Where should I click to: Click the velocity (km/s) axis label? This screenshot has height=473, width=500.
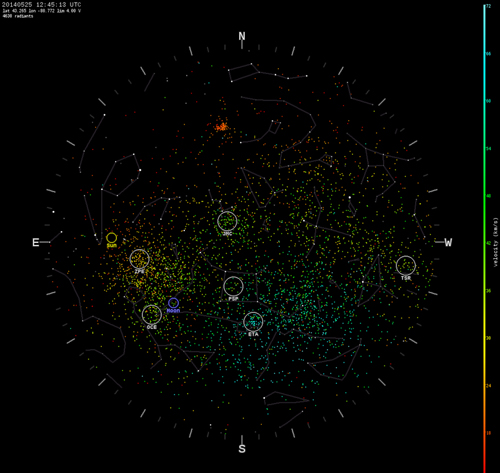pos(496,242)
